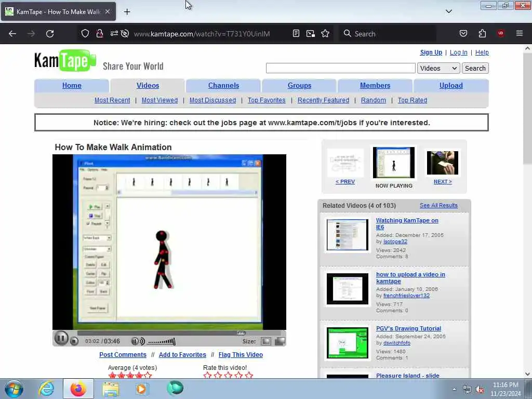The image size is (532, 399).
Task: Seek on the video progress bar
Action: coord(181,333)
